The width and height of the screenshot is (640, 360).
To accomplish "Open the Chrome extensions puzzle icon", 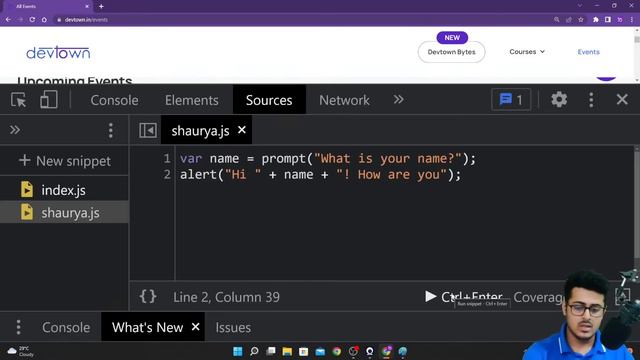I will pos(596,20).
